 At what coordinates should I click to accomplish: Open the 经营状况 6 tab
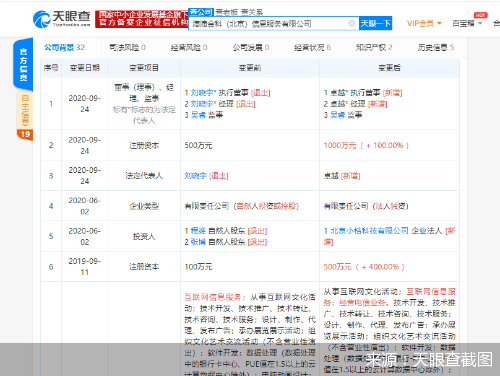tap(312, 47)
